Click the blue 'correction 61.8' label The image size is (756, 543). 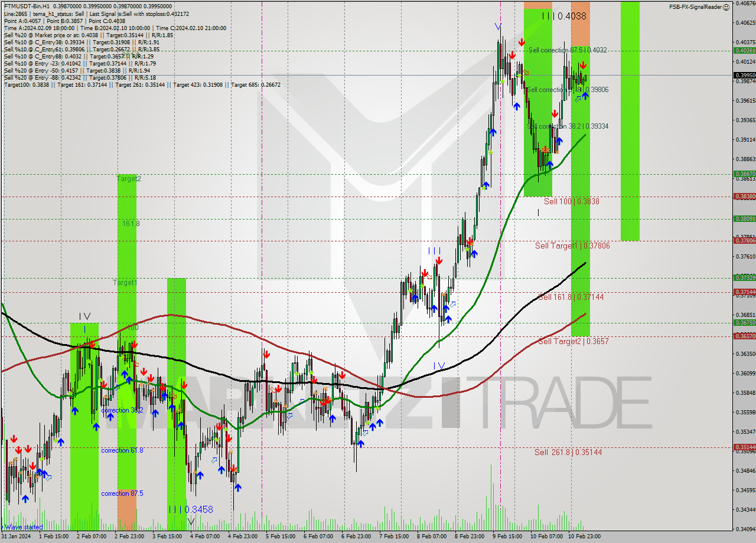coord(122,450)
